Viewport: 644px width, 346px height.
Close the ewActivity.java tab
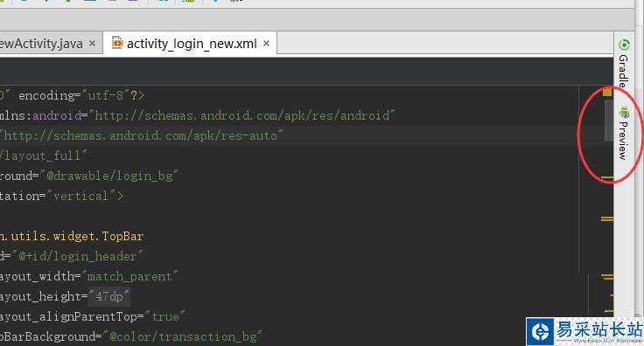click(93, 43)
